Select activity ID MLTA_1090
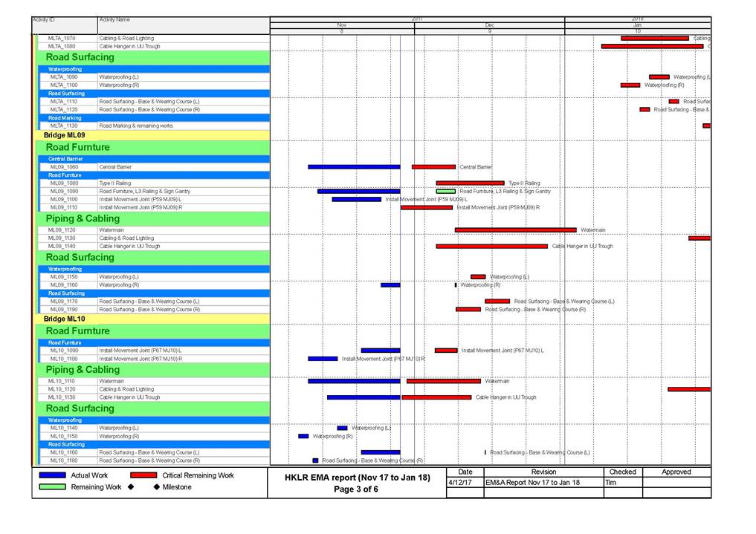The height and width of the screenshot is (534, 756). (64, 77)
